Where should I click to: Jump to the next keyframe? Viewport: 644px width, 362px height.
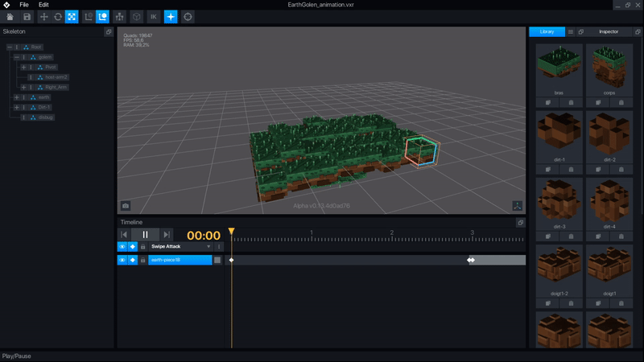coord(167,234)
